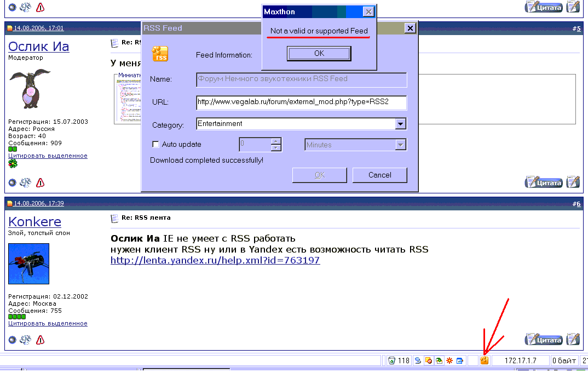588x372 pixels.
Task: Open the lenta.yandex.ru help link
Action: [x=215, y=261]
